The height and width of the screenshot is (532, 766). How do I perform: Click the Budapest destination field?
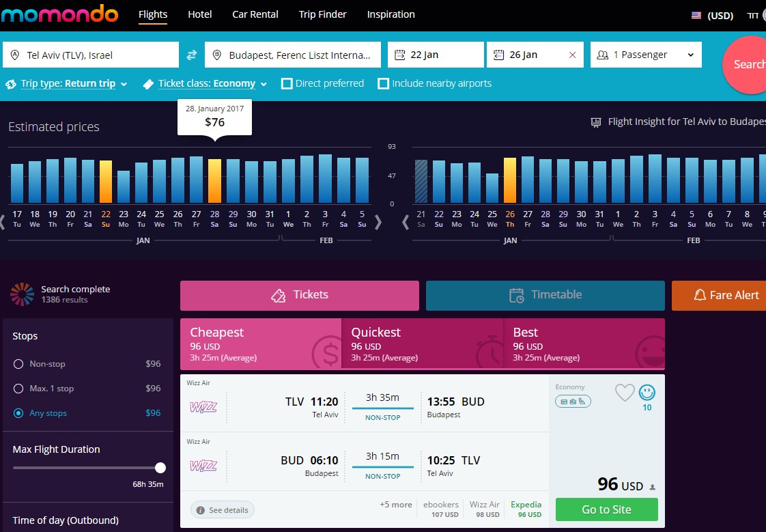(x=293, y=55)
